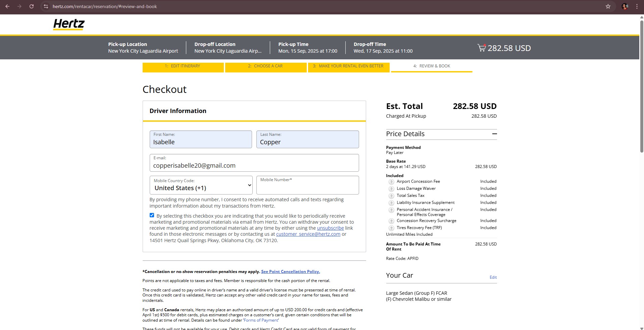Click the browser back arrow
The height and width of the screenshot is (330, 644).
(7, 6)
